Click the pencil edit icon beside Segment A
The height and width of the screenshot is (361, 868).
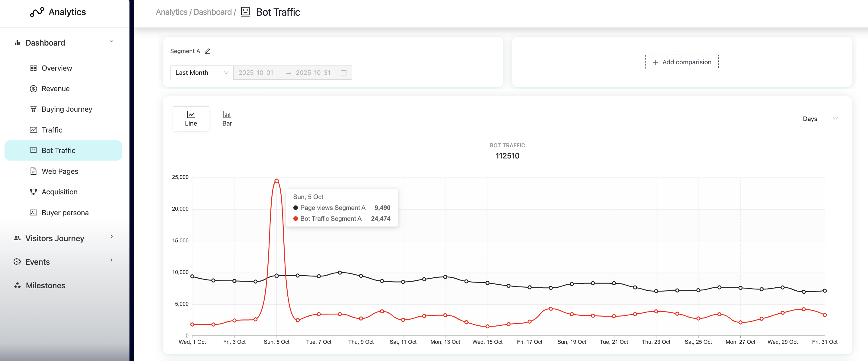[x=208, y=51]
